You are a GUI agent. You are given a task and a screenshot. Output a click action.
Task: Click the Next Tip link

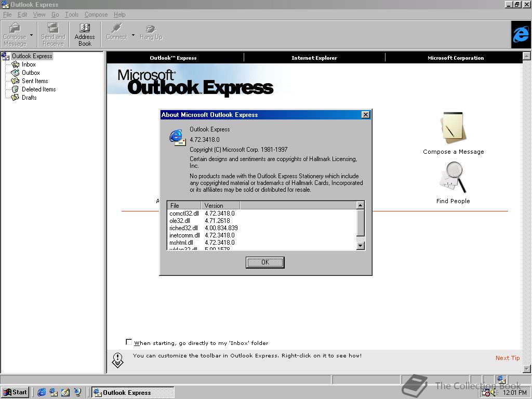click(x=507, y=358)
